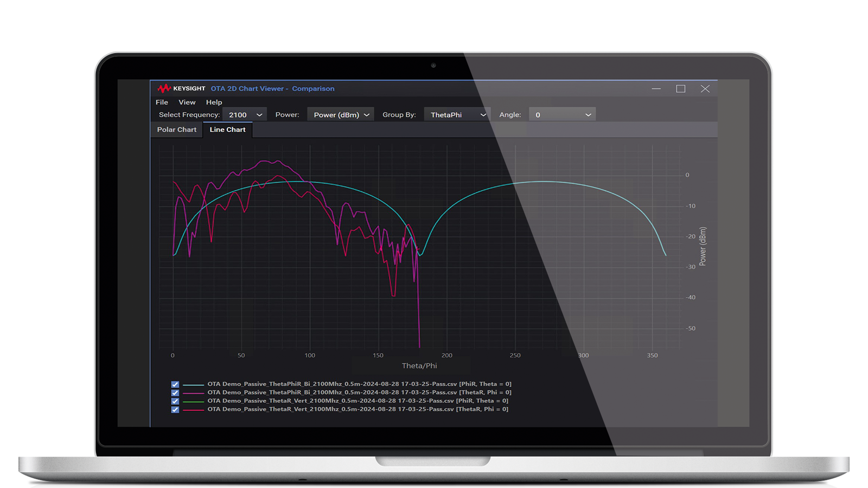Click purple legend line of second series

point(193,393)
